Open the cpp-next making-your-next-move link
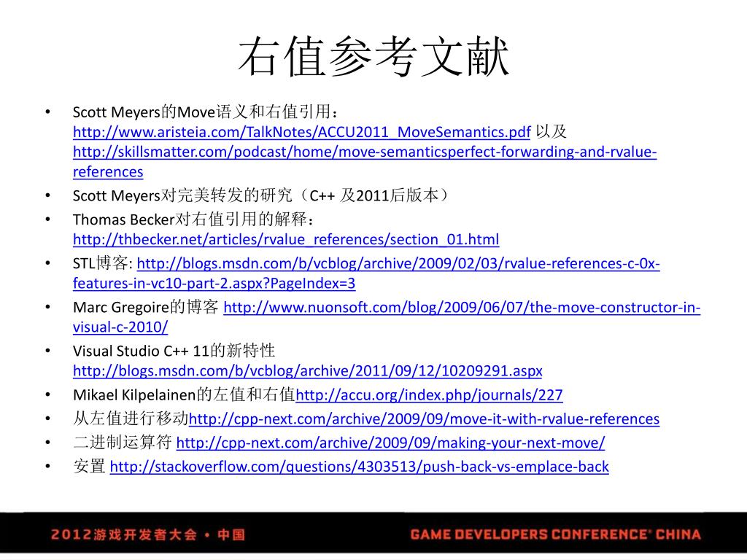 point(391,443)
